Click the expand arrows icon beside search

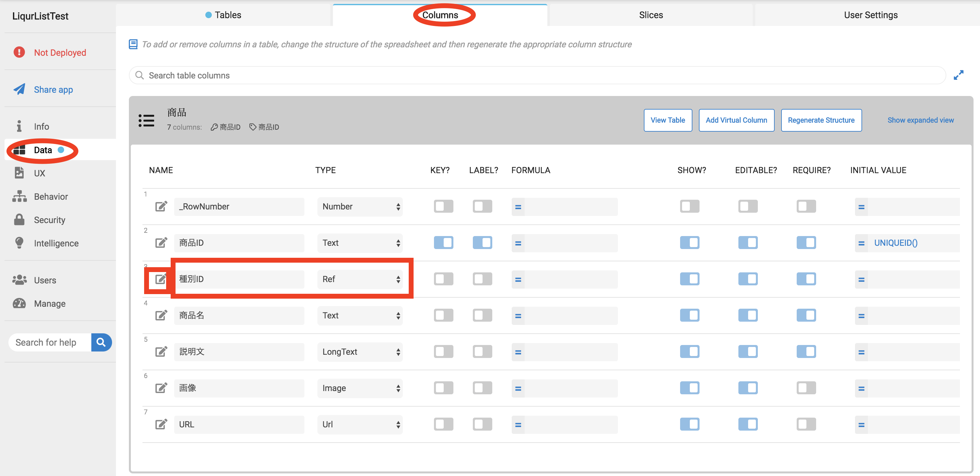(x=958, y=75)
